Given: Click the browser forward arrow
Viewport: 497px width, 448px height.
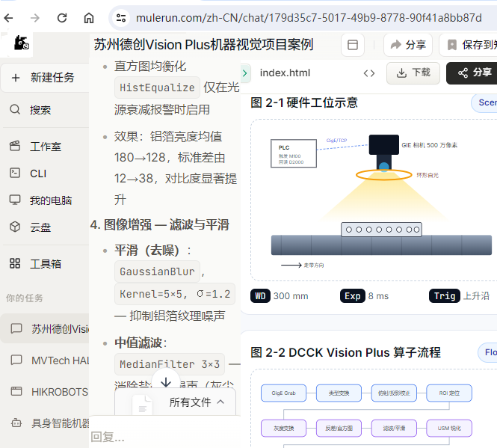Looking at the screenshot, I should point(35,18).
